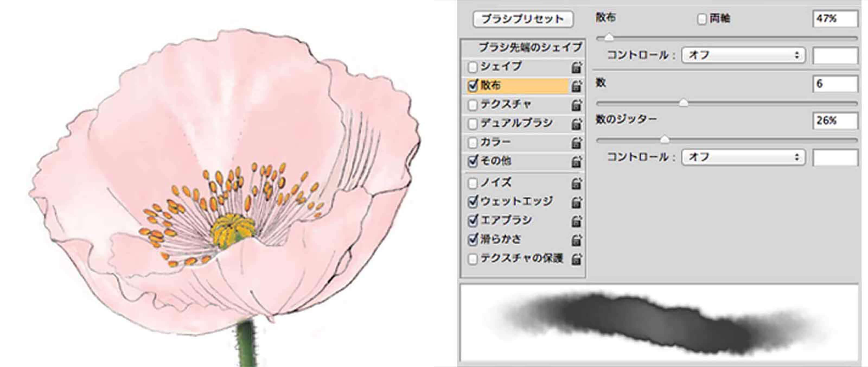Open 数のジッター コントロール dropdown

pos(743,157)
